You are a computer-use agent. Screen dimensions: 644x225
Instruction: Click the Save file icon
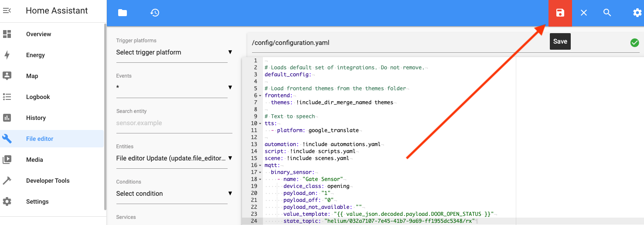(x=560, y=13)
